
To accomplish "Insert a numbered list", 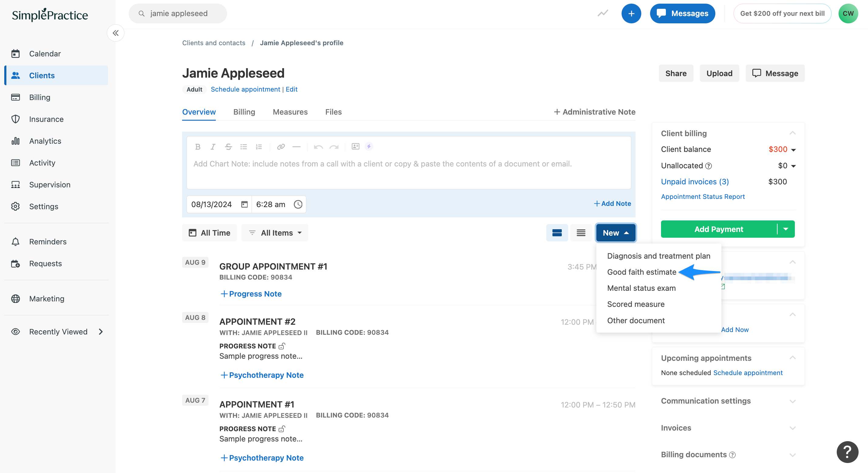I will tap(259, 146).
